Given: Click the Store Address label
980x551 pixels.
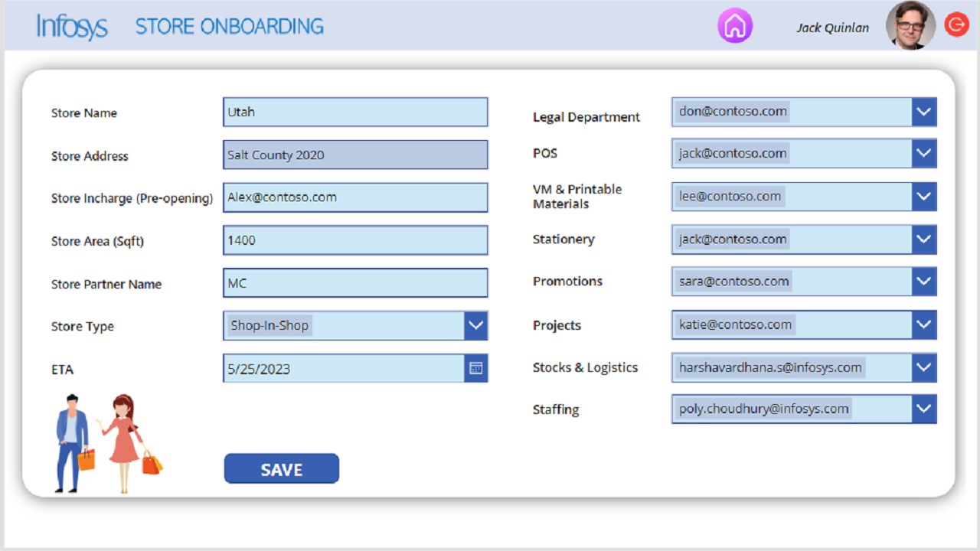Looking at the screenshot, I should click(x=90, y=156).
